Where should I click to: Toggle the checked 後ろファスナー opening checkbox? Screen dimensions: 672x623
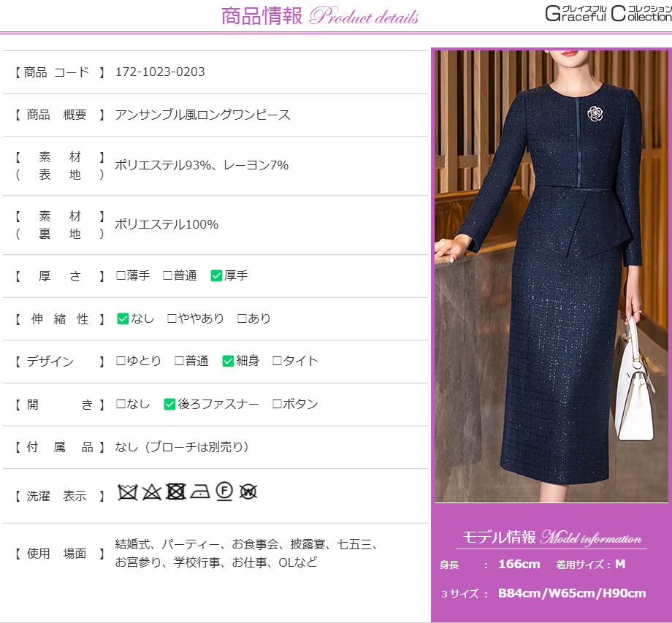(x=169, y=404)
